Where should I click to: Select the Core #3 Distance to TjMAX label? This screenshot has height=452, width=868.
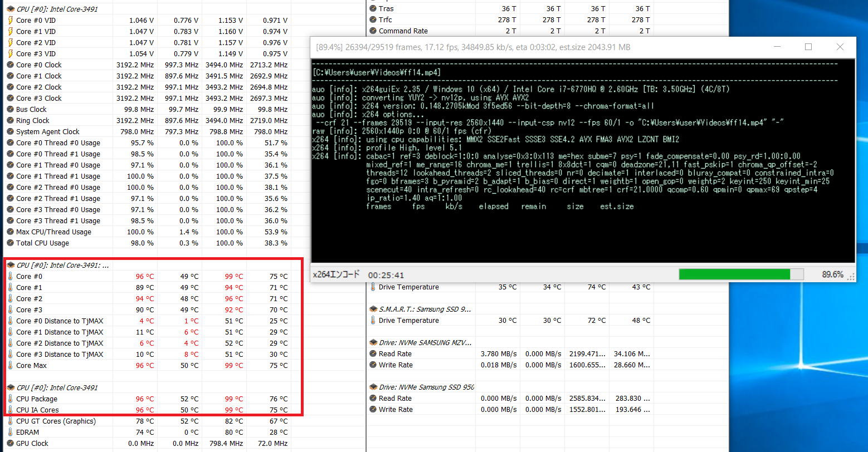tap(60, 354)
